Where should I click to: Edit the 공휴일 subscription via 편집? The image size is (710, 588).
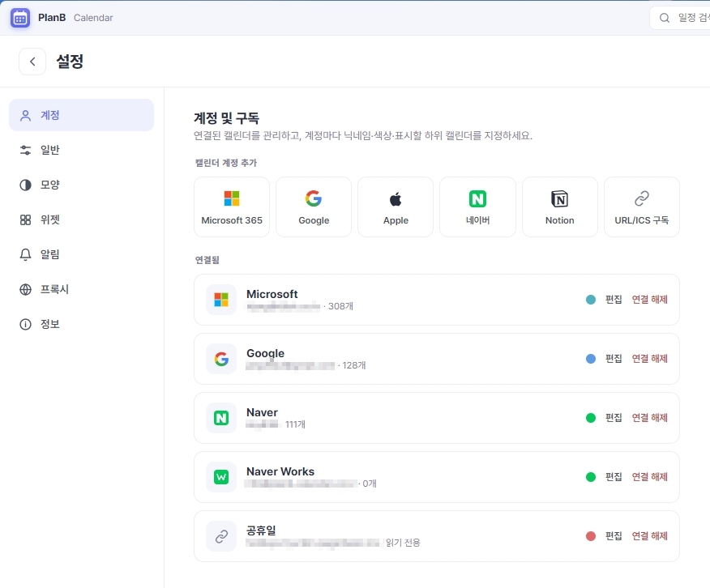(x=614, y=536)
